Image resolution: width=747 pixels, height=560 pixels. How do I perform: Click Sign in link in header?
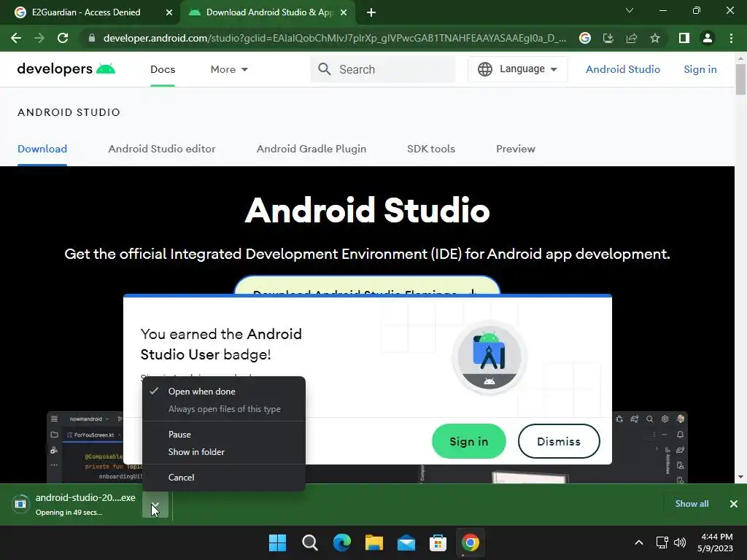click(700, 69)
